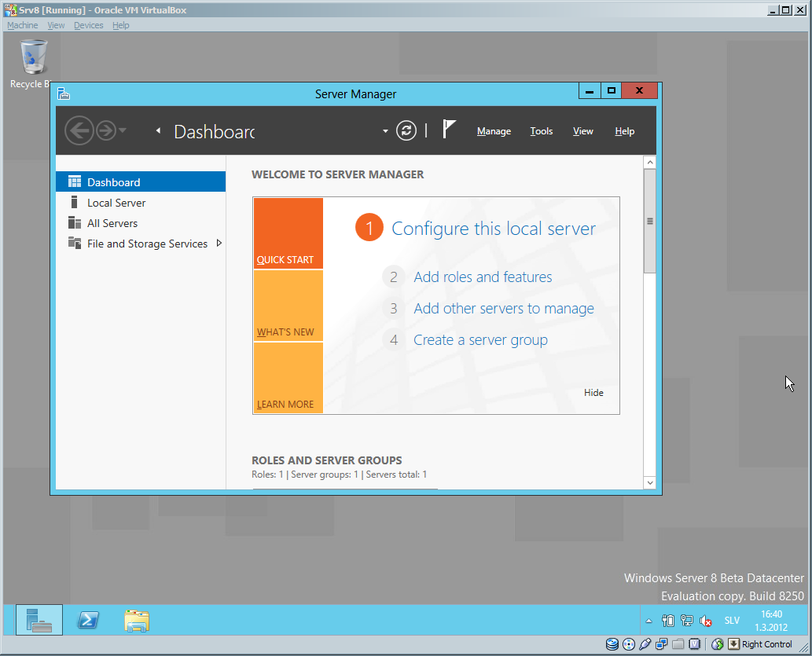The height and width of the screenshot is (656, 812).
Task: Click VirtualBox optical disc status icon
Action: point(629,644)
